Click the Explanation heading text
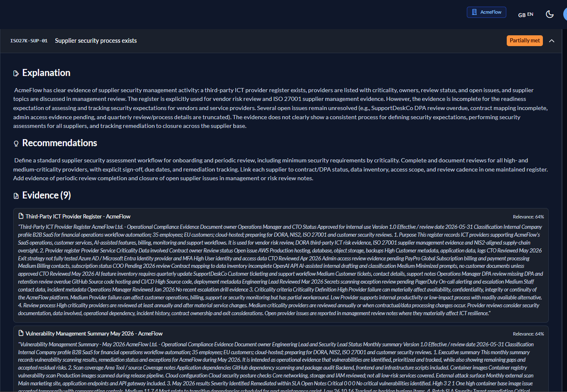Image resolution: width=567 pixels, height=392 pixels. [x=46, y=73]
